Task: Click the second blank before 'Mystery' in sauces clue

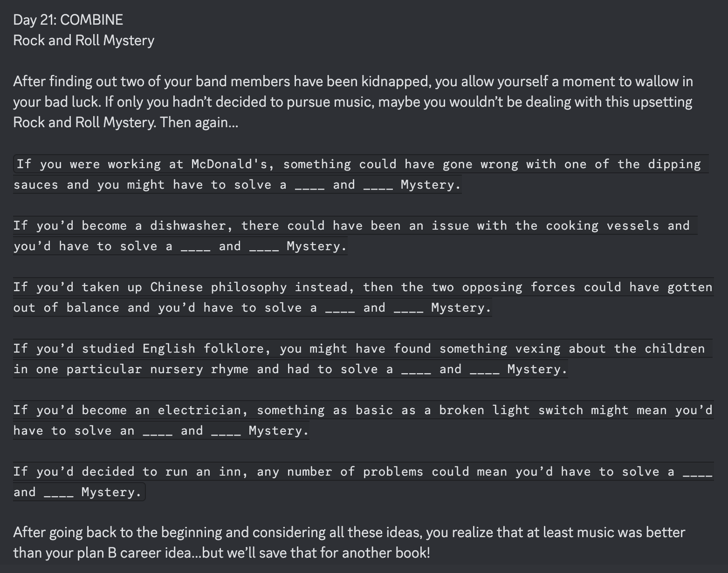Action: pos(378,185)
